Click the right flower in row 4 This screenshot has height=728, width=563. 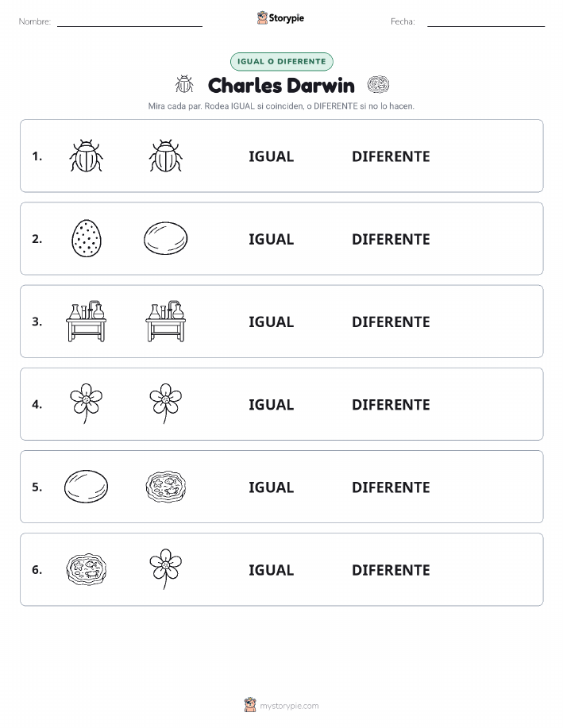click(166, 403)
